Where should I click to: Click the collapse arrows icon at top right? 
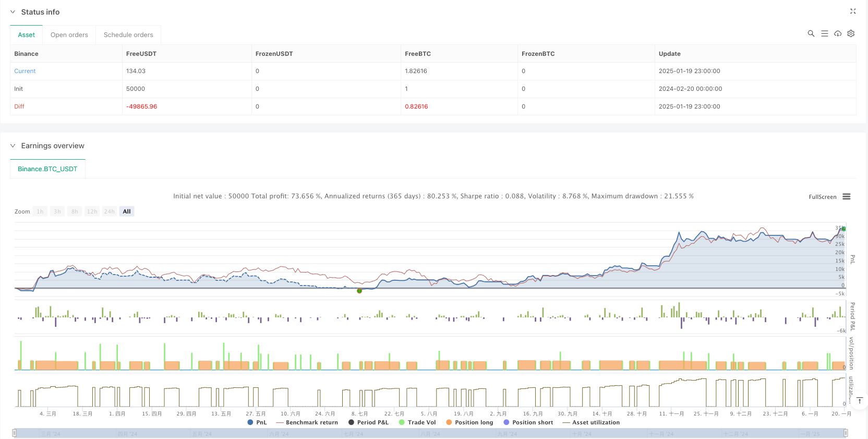(x=853, y=11)
